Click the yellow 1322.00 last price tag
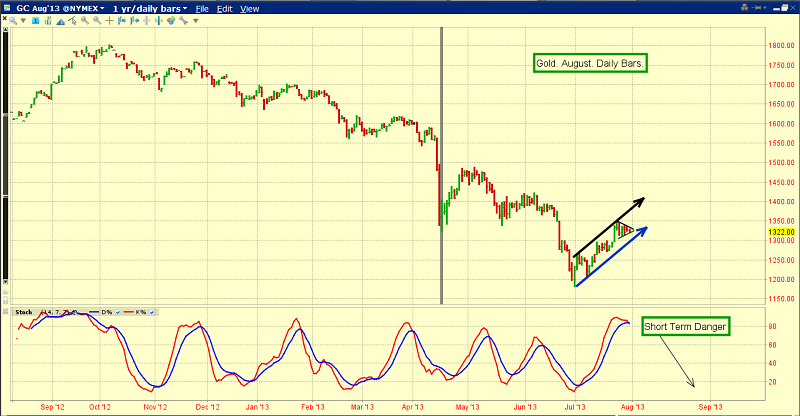This screenshot has height=416, width=800. point(782,232)
